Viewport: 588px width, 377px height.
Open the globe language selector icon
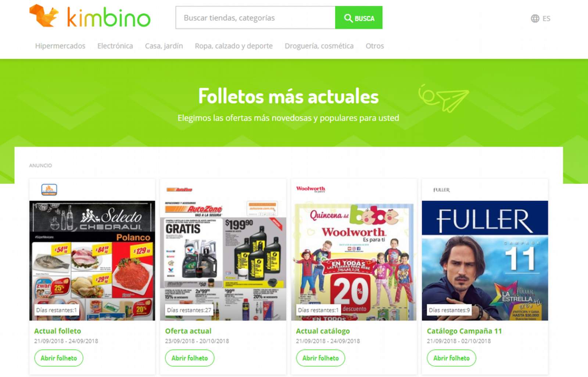pos(535,18)
